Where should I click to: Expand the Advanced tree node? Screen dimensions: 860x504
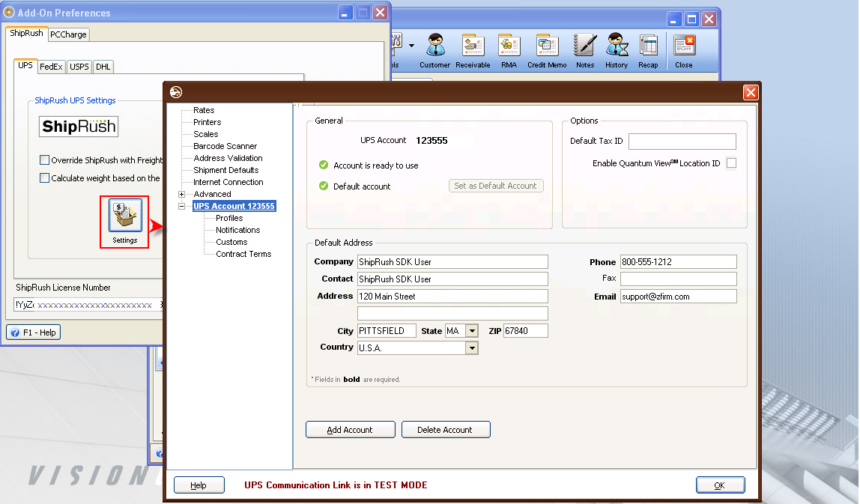[181, 194]
